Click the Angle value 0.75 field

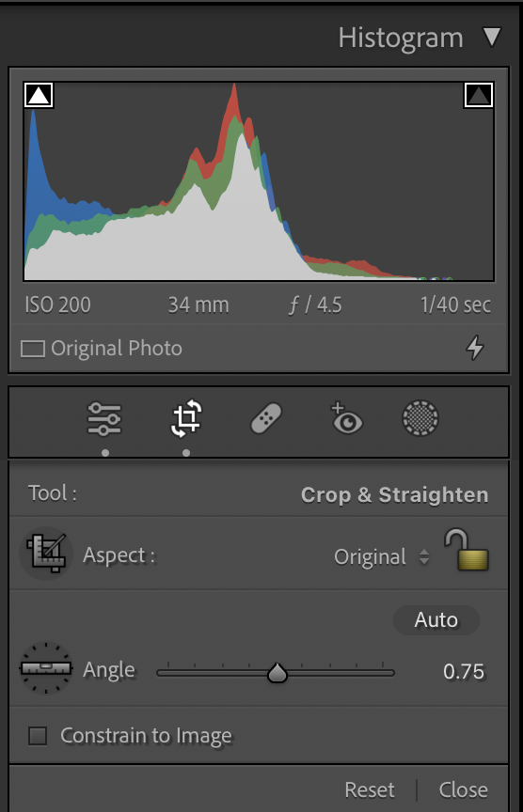click(464, 672)
